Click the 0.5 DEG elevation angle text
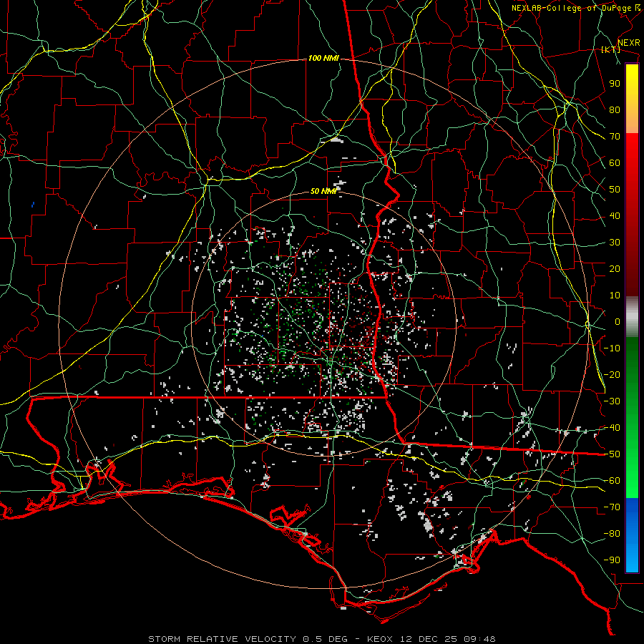Viewport: 644px width, 644px height. tap(326, 639)
